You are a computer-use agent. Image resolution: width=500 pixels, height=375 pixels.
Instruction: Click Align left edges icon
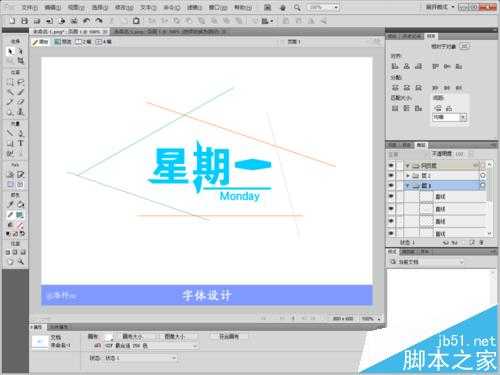(395, 66)
